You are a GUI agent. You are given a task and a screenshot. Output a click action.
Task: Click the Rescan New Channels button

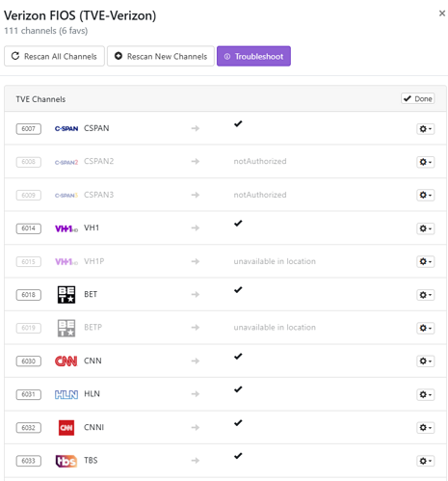point(161,56)
